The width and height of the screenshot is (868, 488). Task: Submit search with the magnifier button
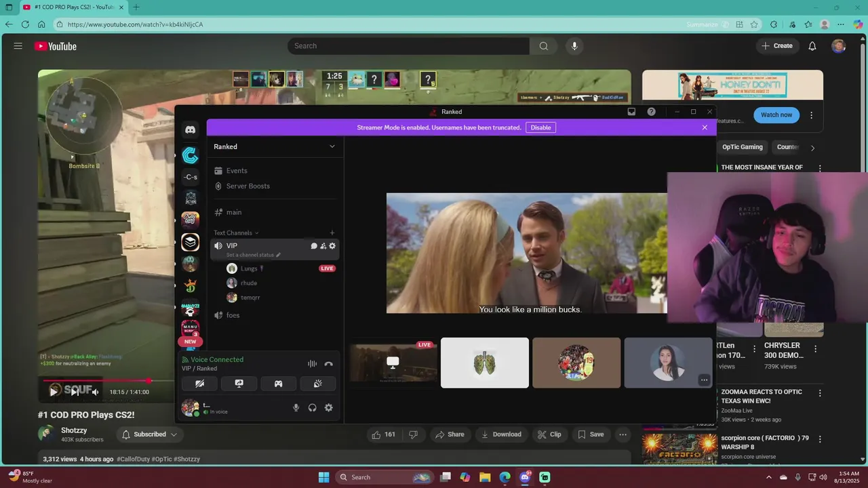pos(544,46)
